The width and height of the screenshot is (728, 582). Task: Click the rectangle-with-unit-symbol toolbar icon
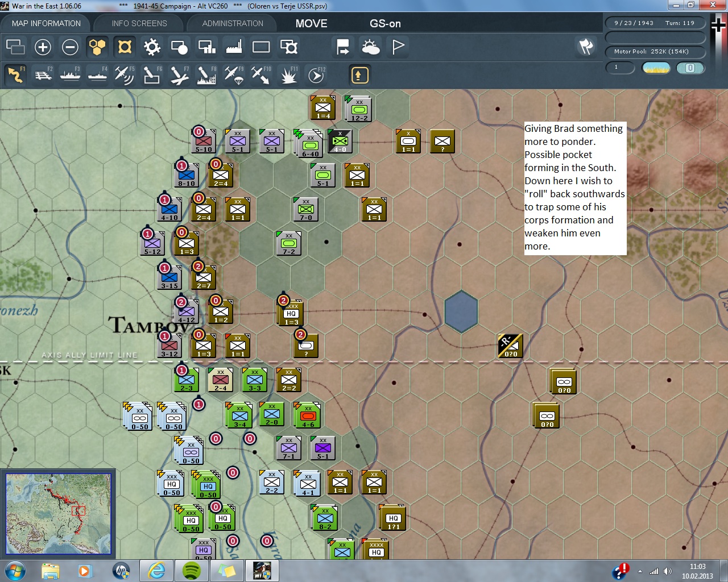[x=288, y=47]
